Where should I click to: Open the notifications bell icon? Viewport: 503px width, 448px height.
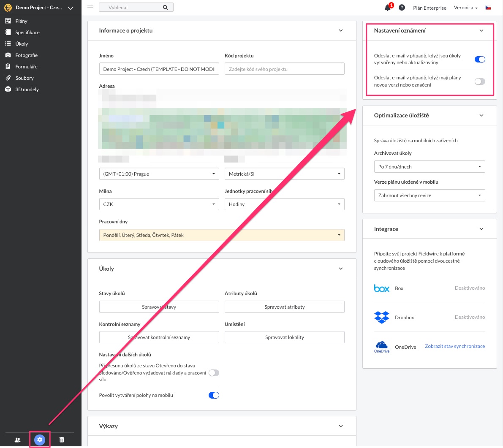387,8
